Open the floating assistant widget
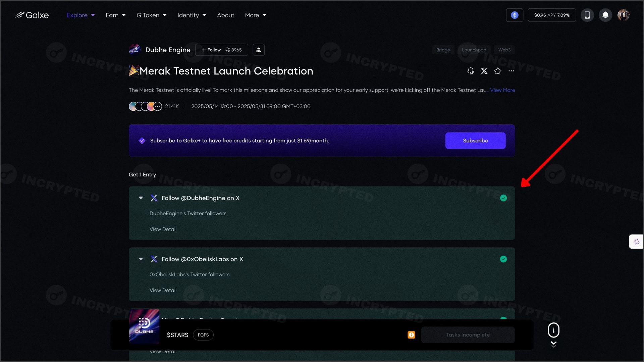Viewport: 644px width, 362px height. point(636,241)
